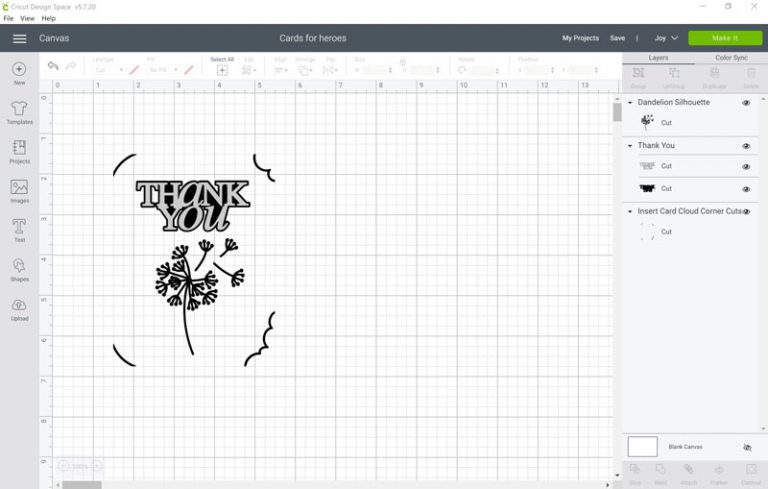Image resolution: width=768 pixels, height=489 pixels.
Task: Collapse the Dandelion Silhouette group
Action: (630, 103)
